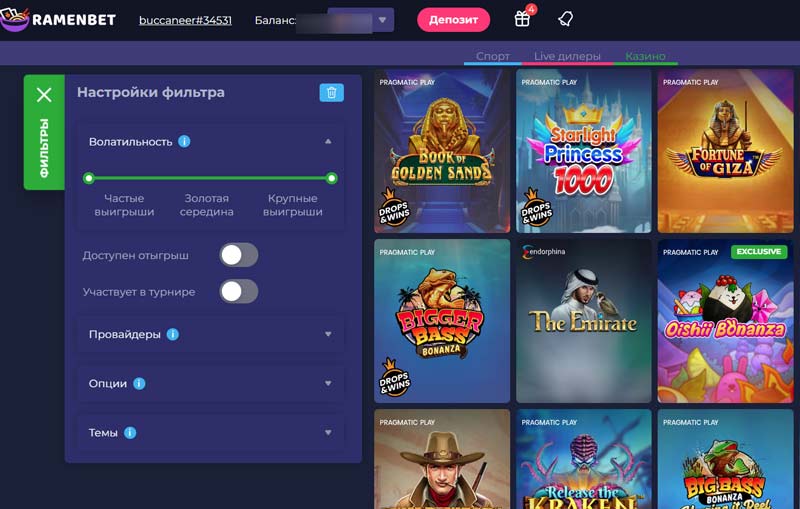
Task: Open the balance dropdown arrow
Action: pos(383,20)
